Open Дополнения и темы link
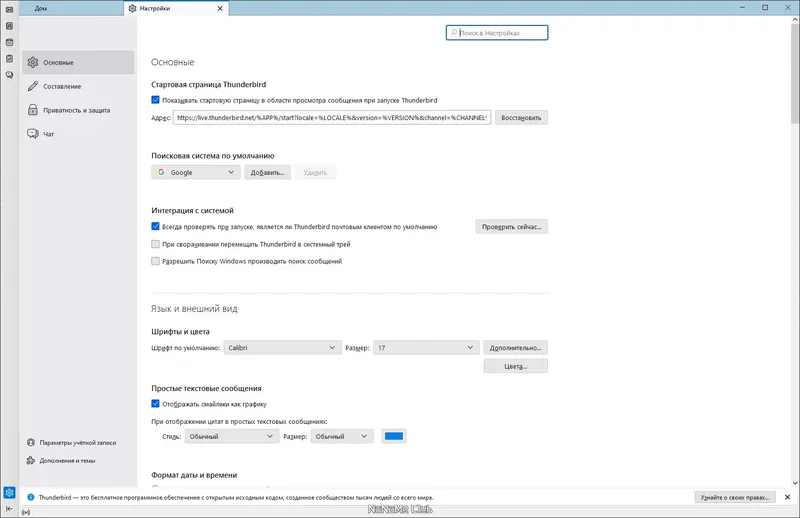The height and width of the screenshot is (518, 800). [61, 460]
